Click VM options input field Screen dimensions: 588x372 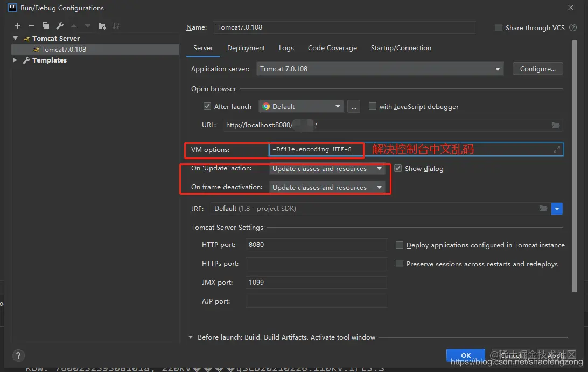pyautogui.click(x=416, y=149)
